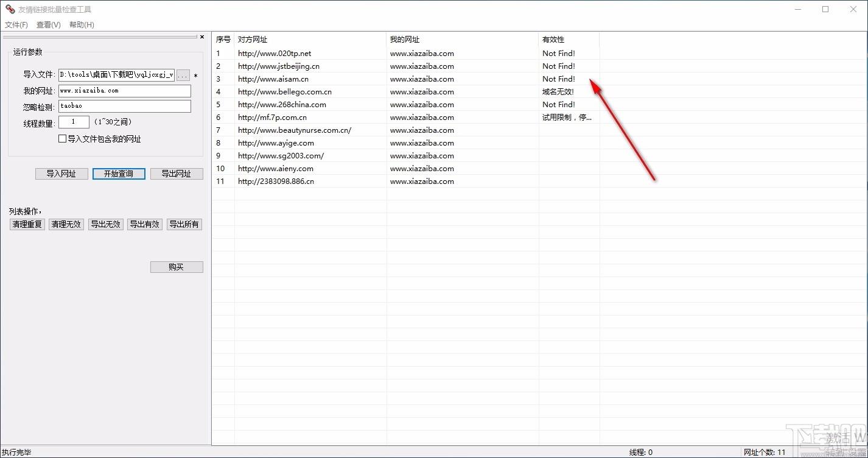Open the 查看(V) menu
The height and width of the screenshot is (458, 868).
(x=49, y=25)
